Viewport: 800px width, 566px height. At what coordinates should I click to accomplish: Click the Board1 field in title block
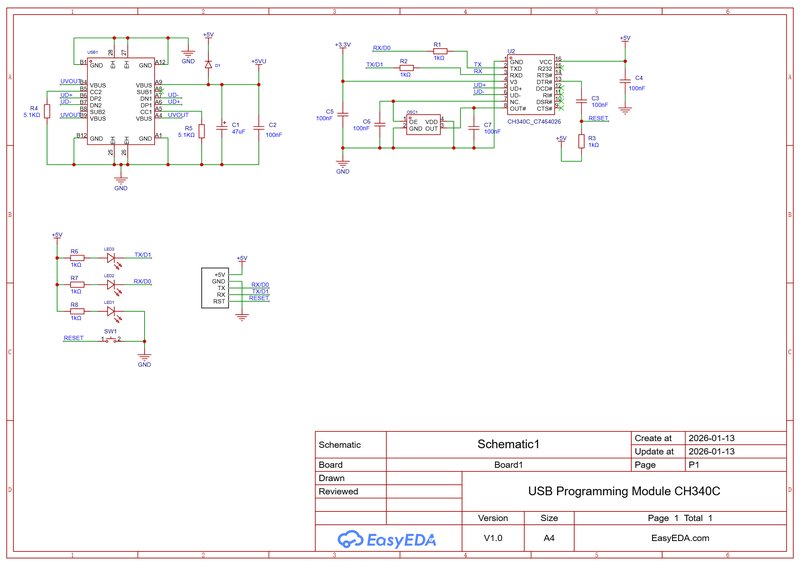(508, 465)
